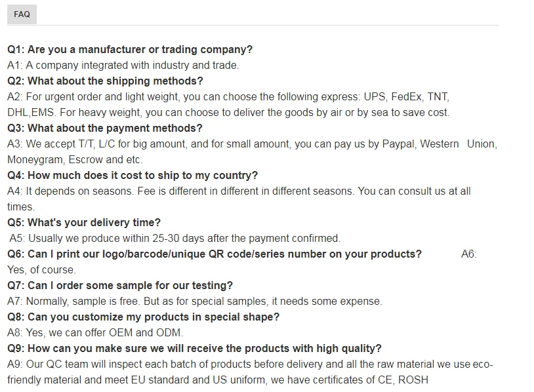Click the A2 answer listing UPS, FedEx, TNT
The image size is (534, 392).
228,96
